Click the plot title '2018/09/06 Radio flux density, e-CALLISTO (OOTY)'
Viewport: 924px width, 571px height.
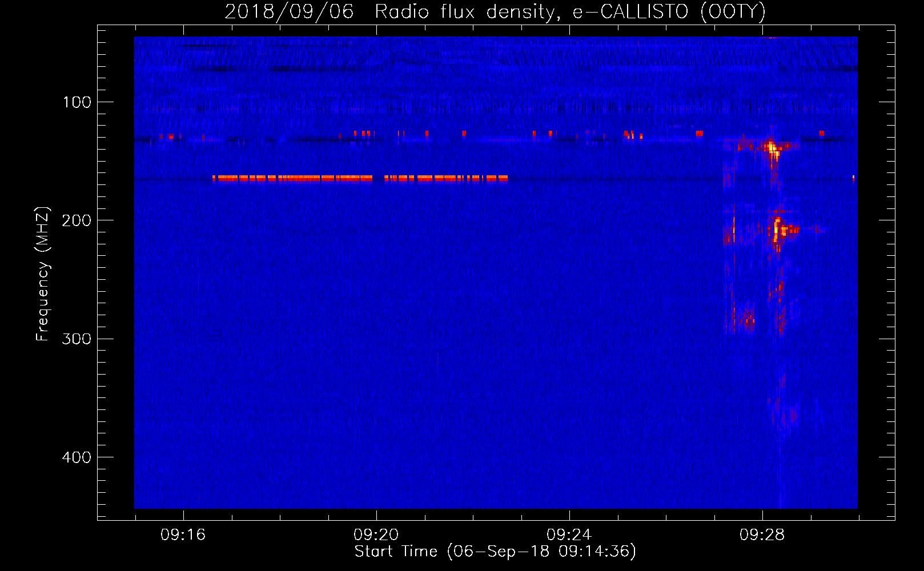click(x=495, y=11)
